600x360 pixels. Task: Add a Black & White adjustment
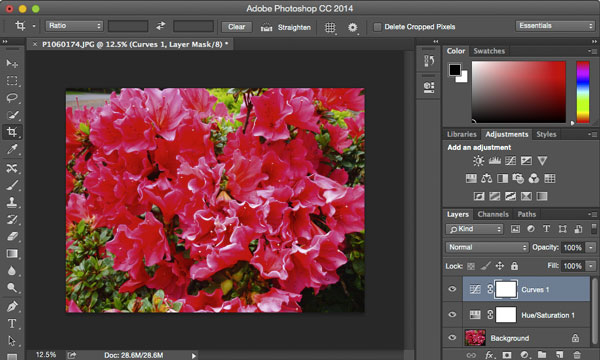pyautogui.click(x=502, y=178)
